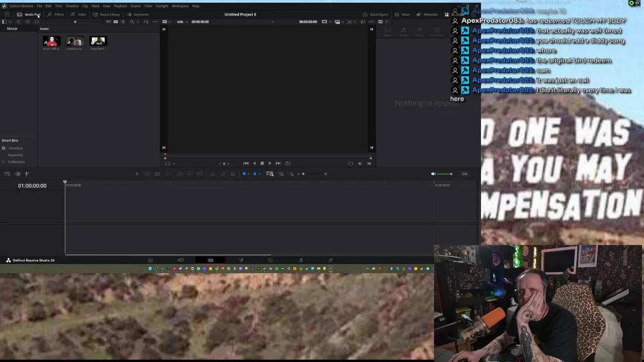
Task: Stop playback in the viewer
Action: pos(262,163)
